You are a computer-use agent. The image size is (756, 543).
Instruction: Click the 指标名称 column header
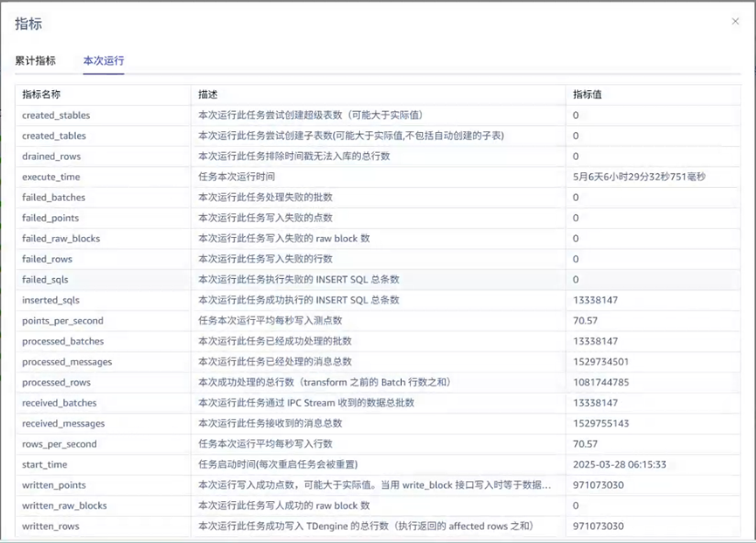click(41, 94)
